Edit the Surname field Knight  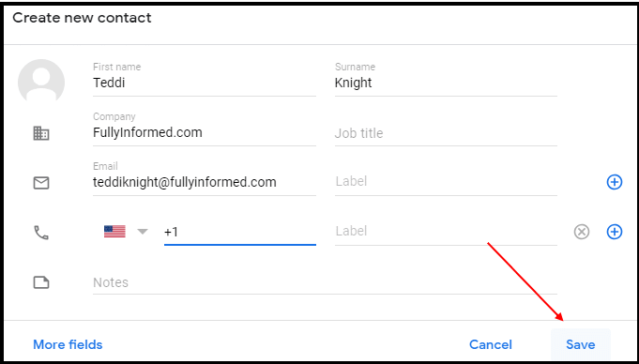tap(446, 83)
